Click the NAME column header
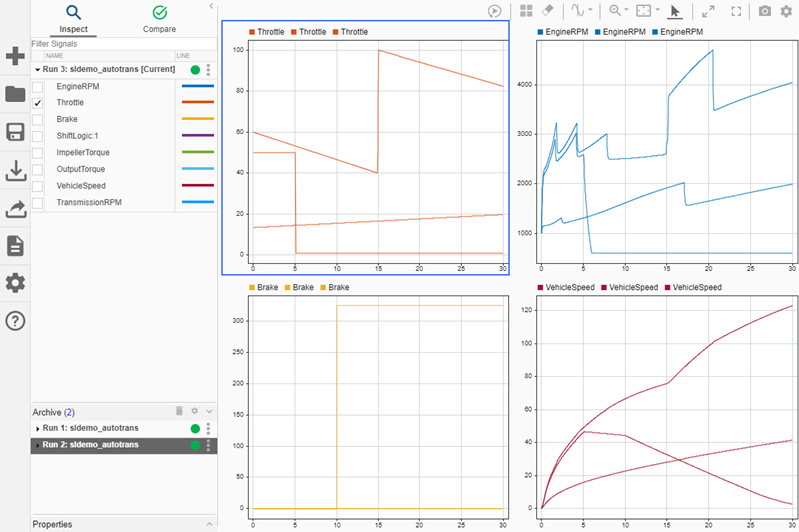 tap(54, 56)
